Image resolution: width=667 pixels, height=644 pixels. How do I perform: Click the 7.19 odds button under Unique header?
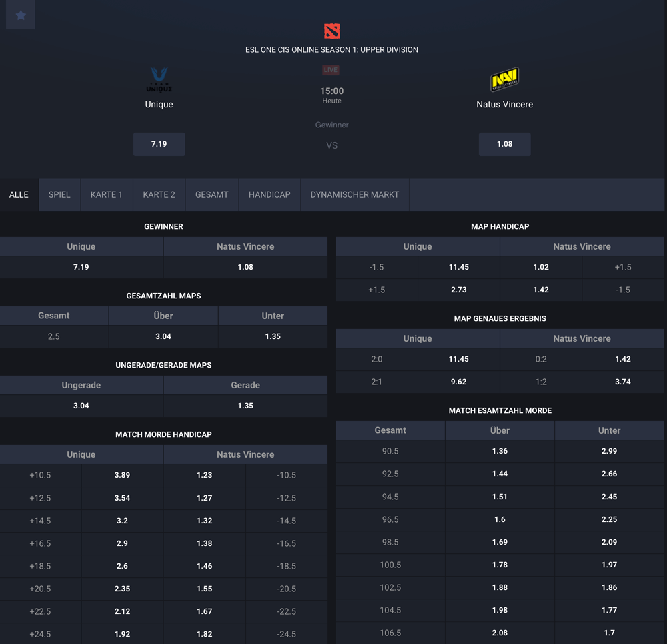point(159,144)
